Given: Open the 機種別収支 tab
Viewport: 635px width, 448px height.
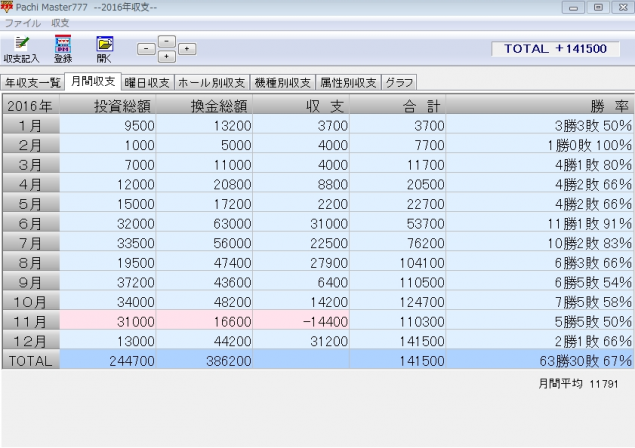Looking at the screenshot, I should 283,83.
